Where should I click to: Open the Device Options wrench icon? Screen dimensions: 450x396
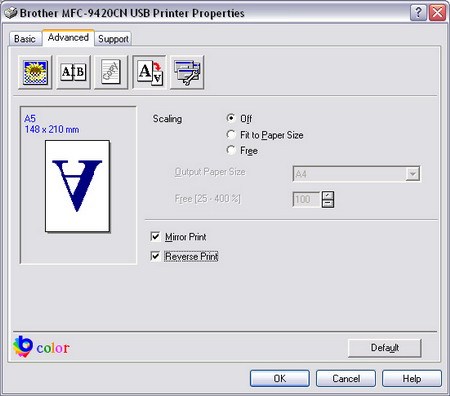click(187, 72)
